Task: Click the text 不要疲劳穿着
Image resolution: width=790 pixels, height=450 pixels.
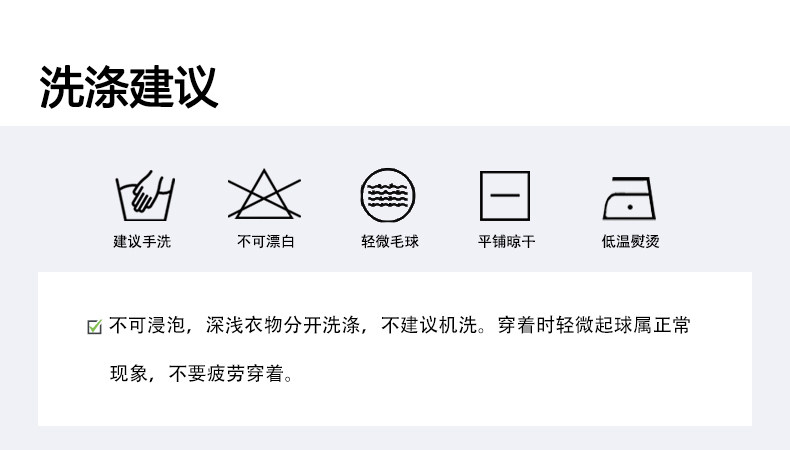Action: coord(226,374)
